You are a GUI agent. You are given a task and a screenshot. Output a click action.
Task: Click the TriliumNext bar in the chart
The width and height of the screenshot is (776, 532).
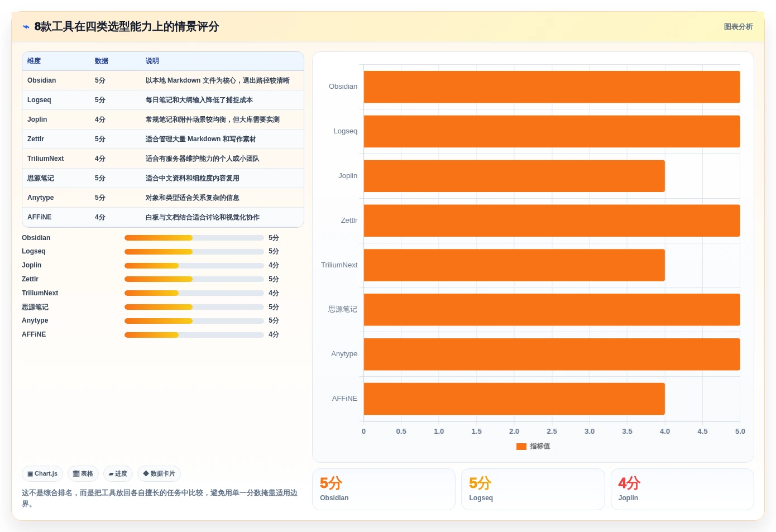pyautogui.click(x=514, y=265)
